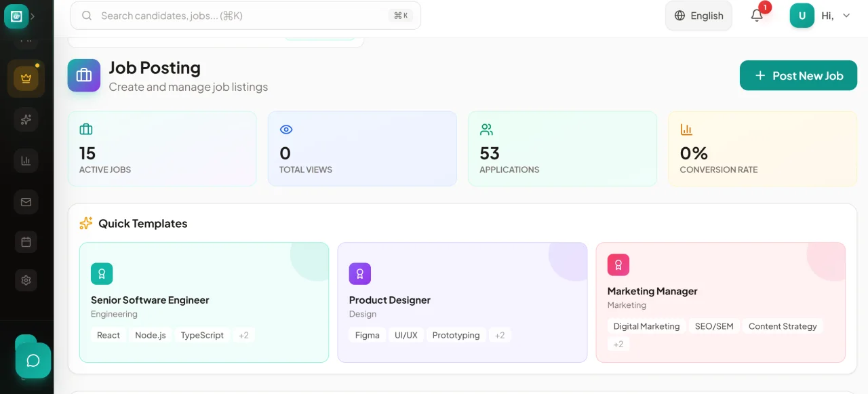Click the magnifier icon in search bar
Screen dimensions: 868x394
(87, 16)
